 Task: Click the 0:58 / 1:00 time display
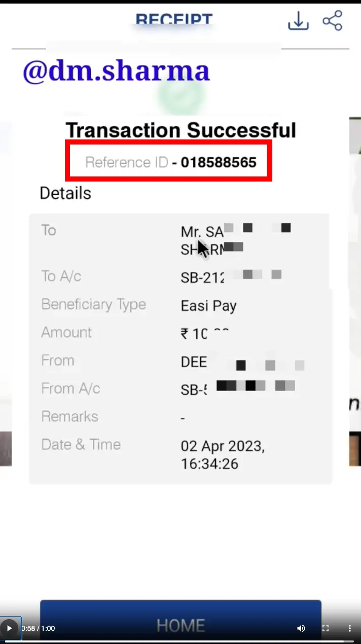[38, 628]
